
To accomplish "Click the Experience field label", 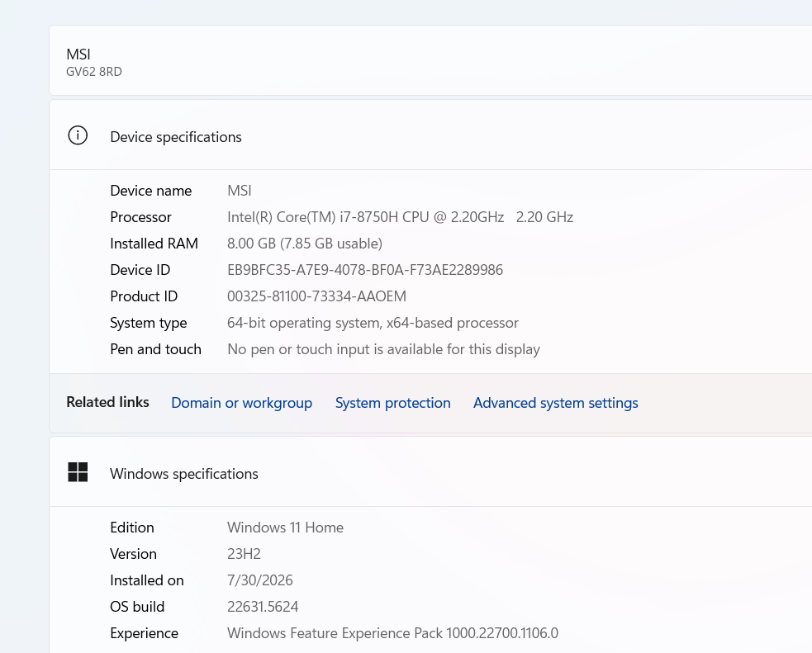I will pos(145,633).
